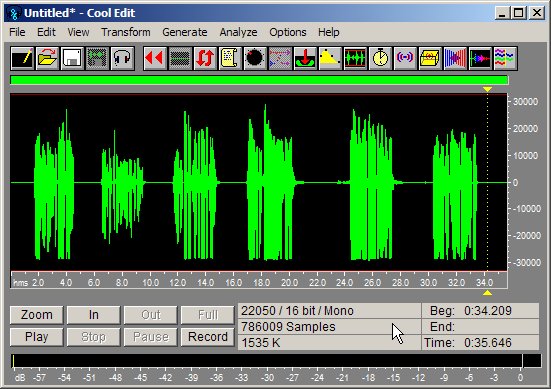Click the Full zoom button
Screen dimensions: 551x389
tap(208, 315)
